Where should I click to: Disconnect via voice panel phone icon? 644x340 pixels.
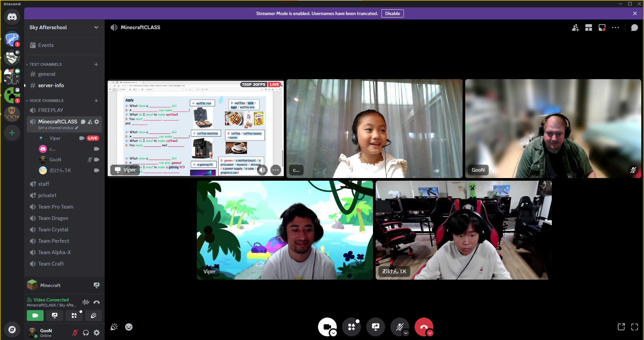pos(97,302)
